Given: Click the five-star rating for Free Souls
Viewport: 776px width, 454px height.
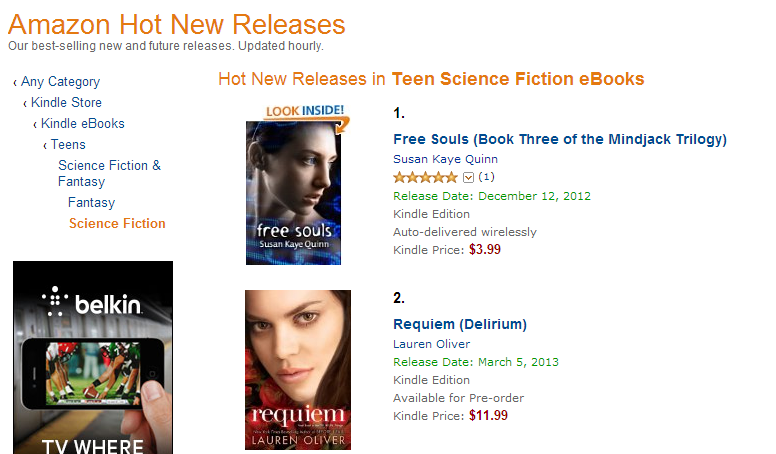Looking at the screenshot, I should [425, 177].
